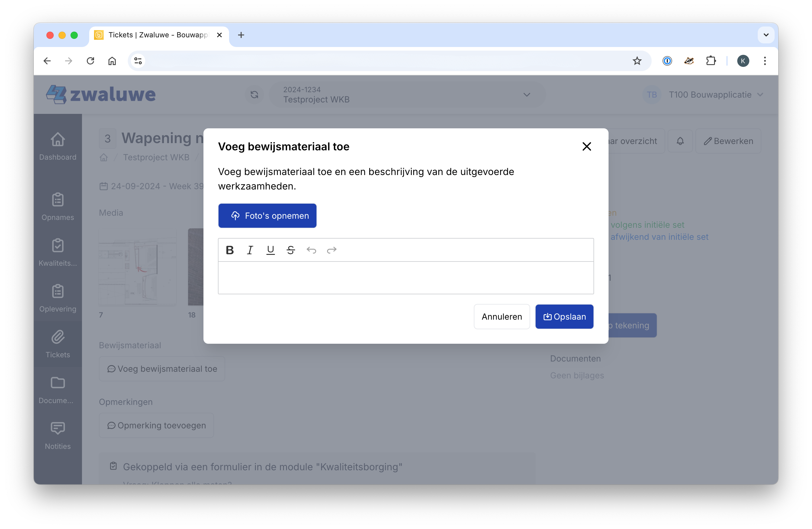Undo last edit in the description editor
The image size is (812, 529).
[311, 250]
